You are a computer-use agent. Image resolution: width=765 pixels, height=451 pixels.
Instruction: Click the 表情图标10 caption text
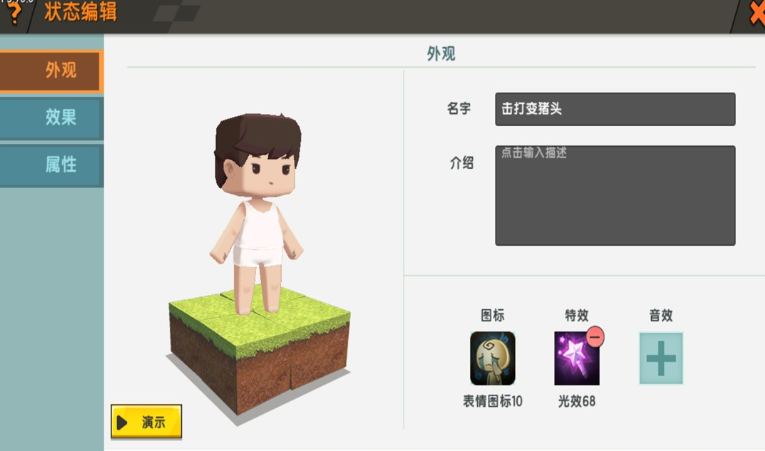coord(492,401)
